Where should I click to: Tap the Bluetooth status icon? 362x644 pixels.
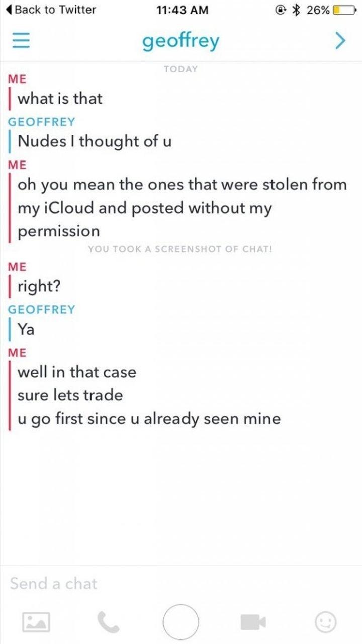(x=298, y=10)
